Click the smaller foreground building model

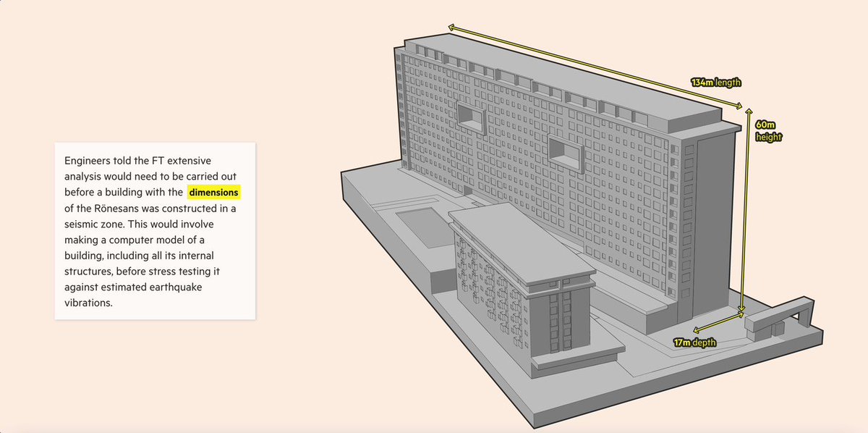pos(535,290)
